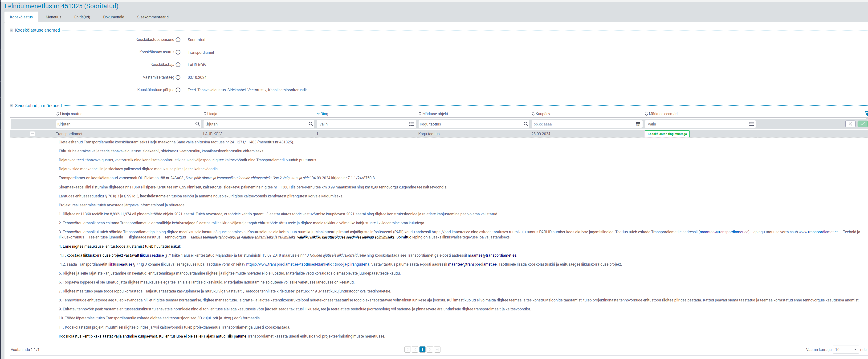The width and height of the screenshot is (868, 359).
Task: Click the Kooskõlastan tingimustega badge
Action: pos(667,134)
